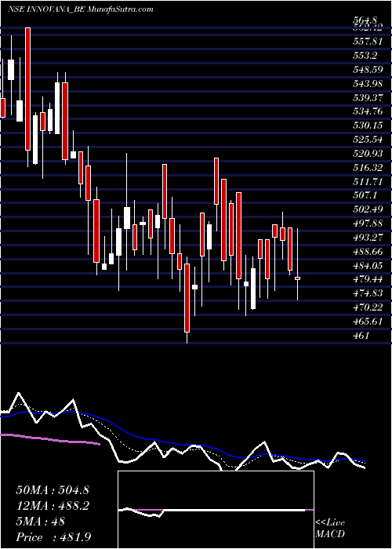Click the 50MA : 504.8 readout
392x549 pixels.
[x=53, y=490]
